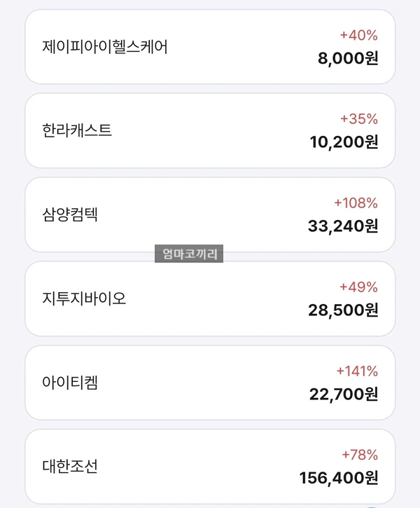Open the 제이피아이헬스케어 stock name
Image resolution: width=420 pixels, height=508 pixels.
[x=105, y=47]
